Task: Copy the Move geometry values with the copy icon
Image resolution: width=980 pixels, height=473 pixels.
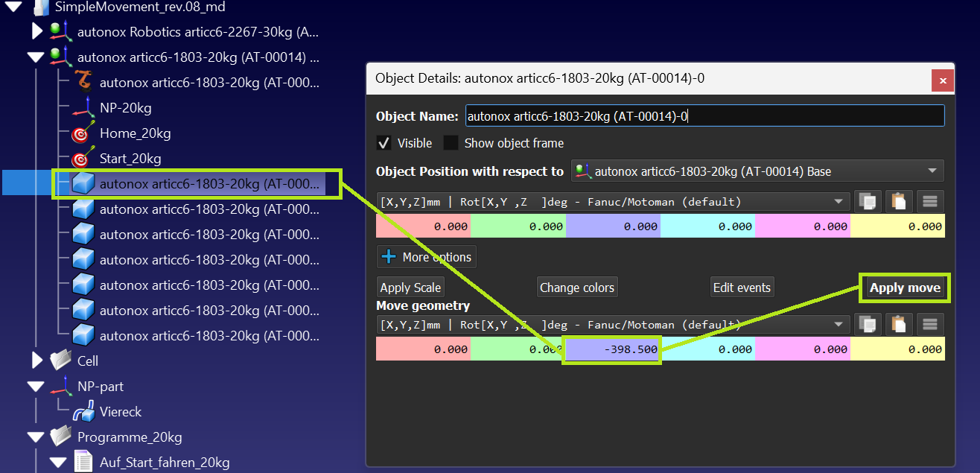Action: tap(866, 324)
